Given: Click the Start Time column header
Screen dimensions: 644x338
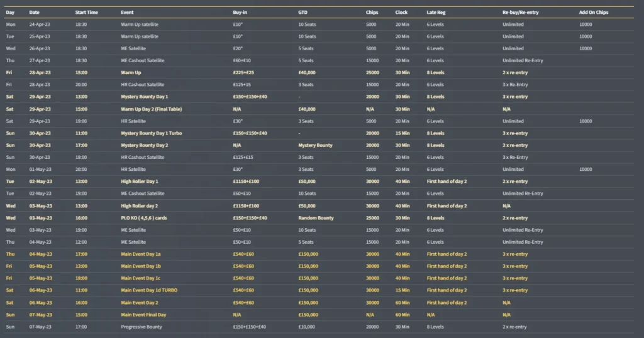Looking at the screenshot, I should click(86, 13).
